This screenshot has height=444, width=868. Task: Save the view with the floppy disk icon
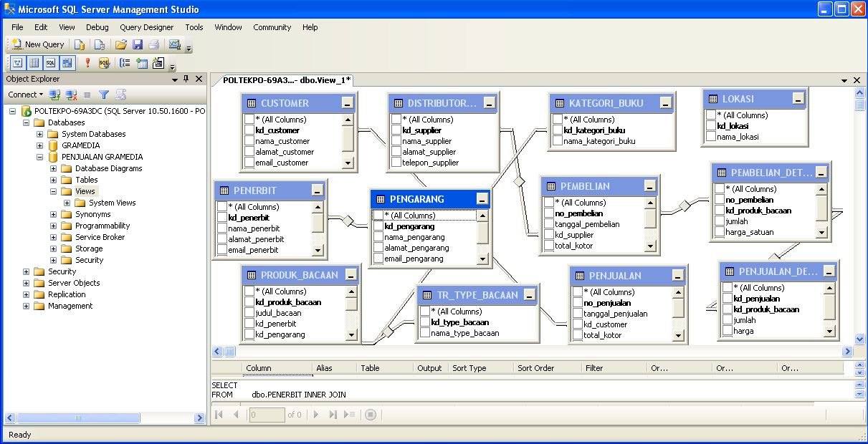pos(138,44)
